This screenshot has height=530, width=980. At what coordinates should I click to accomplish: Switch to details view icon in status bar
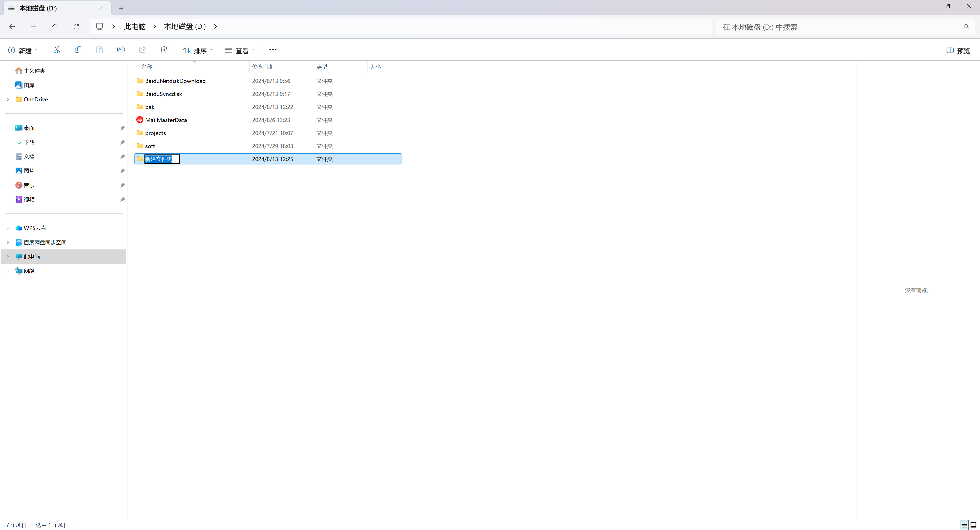tap(964, 525)
